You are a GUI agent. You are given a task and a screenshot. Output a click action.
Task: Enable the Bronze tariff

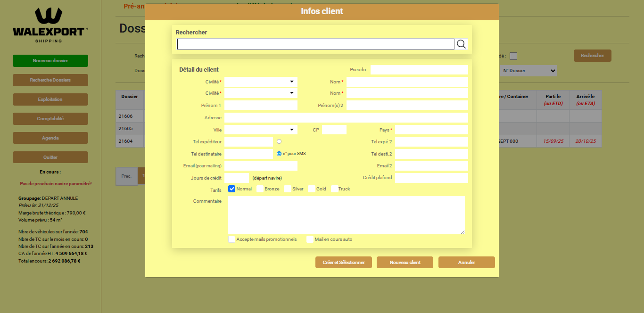(x=259, y=189)
